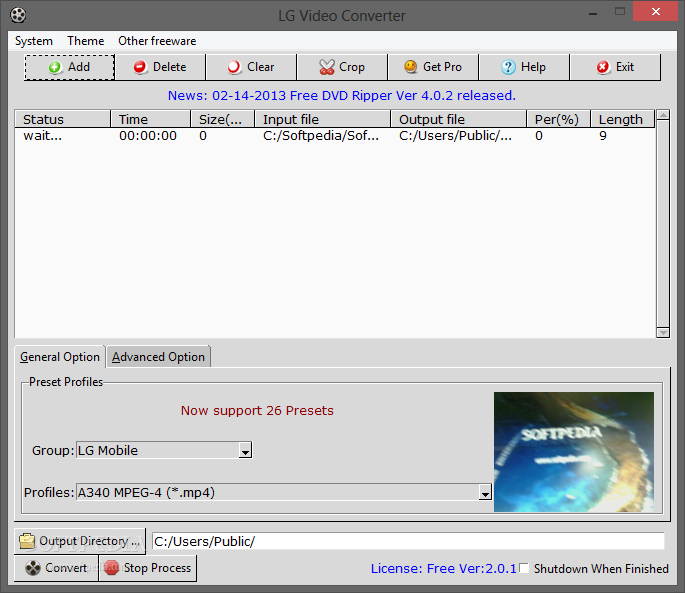Click the Time column header
Viewport: 685px width, 593px height.
tap(151, 119)
